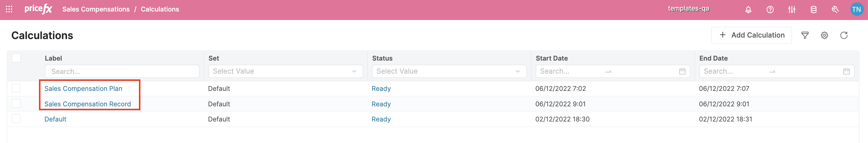
Task: Open the Sales Compensation Record link
Action: [x=88, y=104]
